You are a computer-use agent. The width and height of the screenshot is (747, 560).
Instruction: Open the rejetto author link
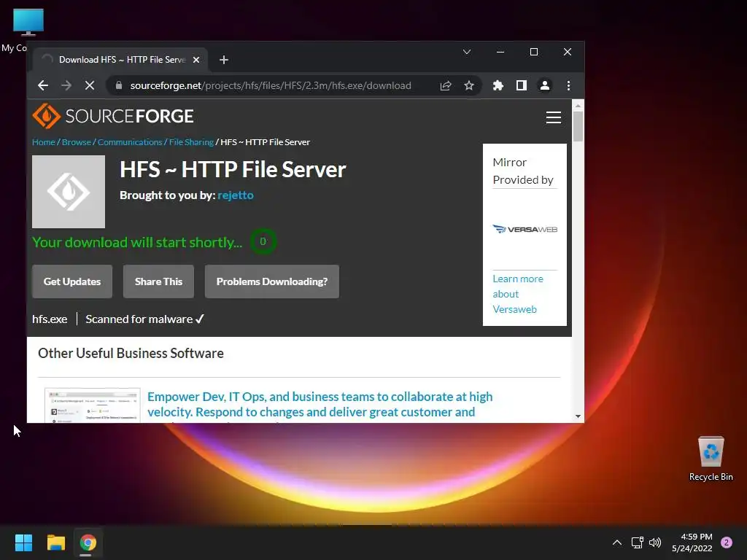tap(236, 195)
